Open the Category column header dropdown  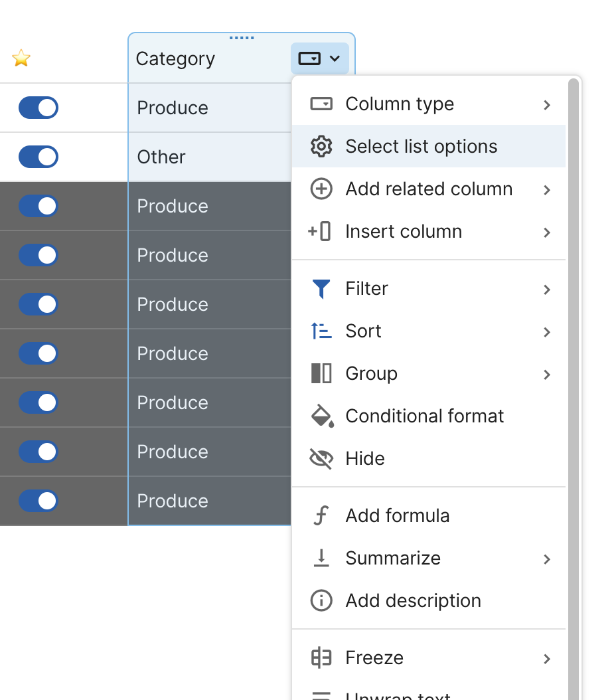click(320, 58)
